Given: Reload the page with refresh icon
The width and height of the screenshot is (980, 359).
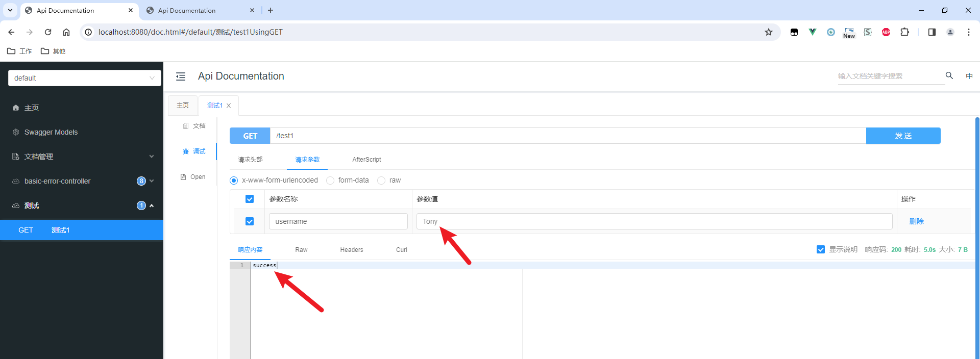Looking at the screenshot, I should [x=48, y=32].
